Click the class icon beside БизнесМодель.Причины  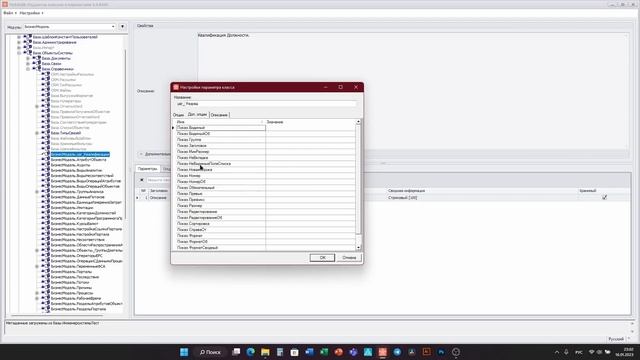point(45,287)
